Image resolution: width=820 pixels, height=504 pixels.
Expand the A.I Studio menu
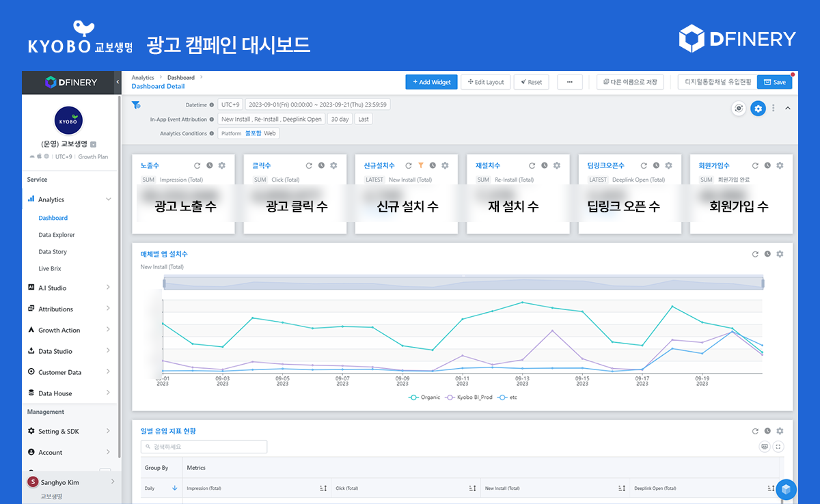[x=108, y=288]
